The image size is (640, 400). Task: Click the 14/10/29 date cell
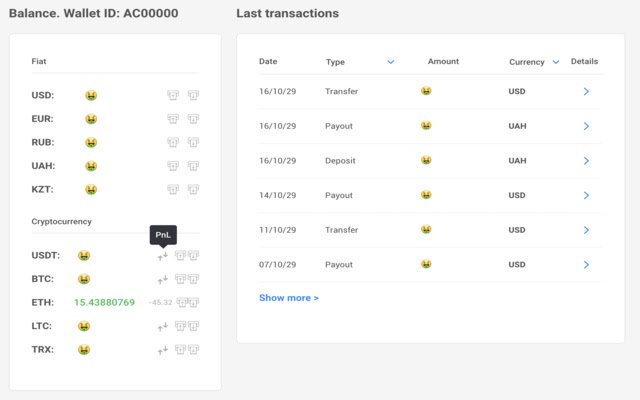point(277,196)
